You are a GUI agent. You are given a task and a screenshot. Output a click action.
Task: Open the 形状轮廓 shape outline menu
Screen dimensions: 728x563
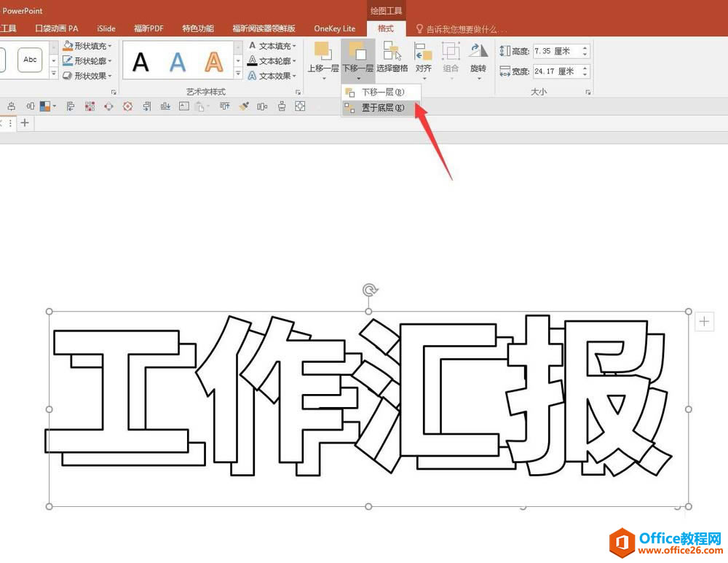pyautogui.click(x=87, y=60)
